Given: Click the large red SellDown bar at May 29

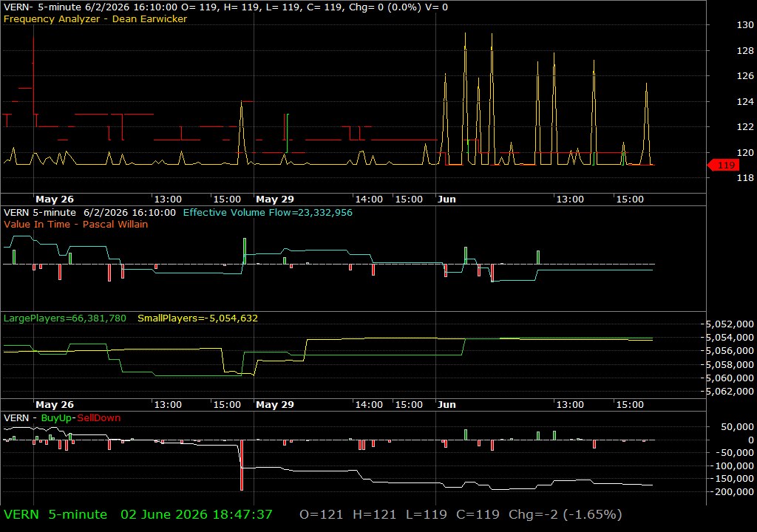Looking at the screenshot, I should pos(242,465).
